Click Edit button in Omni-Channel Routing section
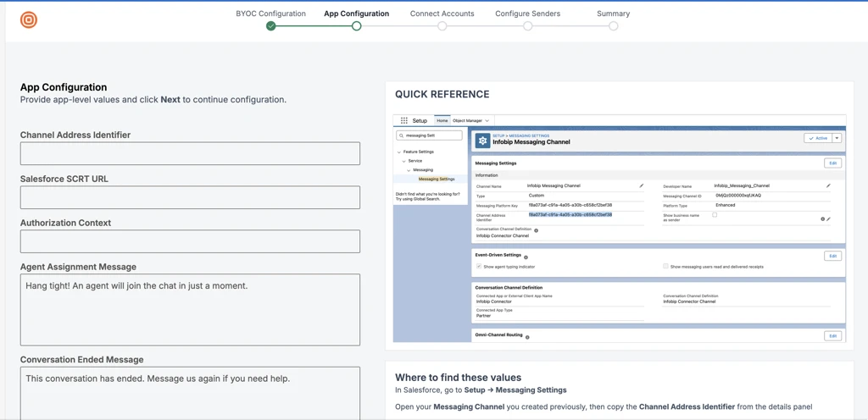 point(832,336)
